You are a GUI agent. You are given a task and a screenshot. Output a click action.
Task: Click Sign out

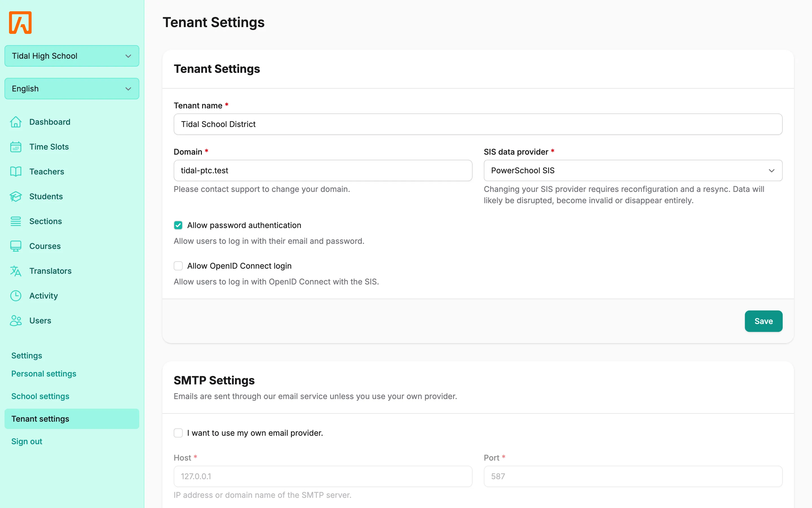pyautogui.click(x=27, y=441)
